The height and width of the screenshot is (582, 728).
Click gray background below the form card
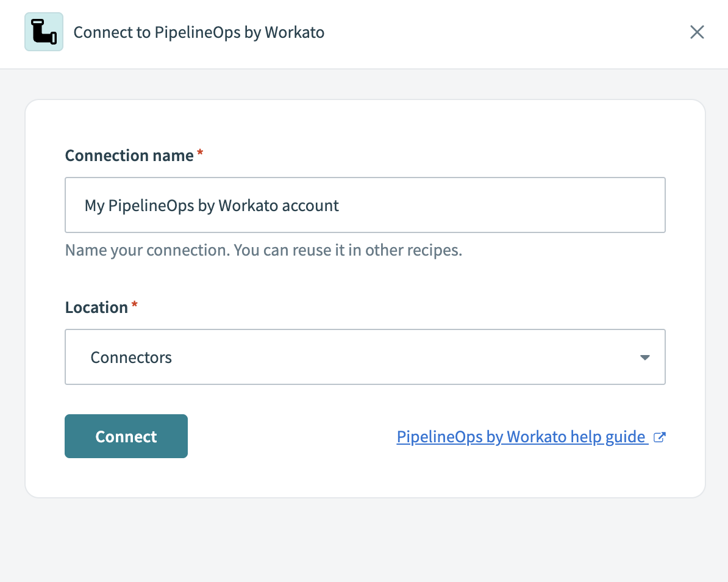coord(365,540)
